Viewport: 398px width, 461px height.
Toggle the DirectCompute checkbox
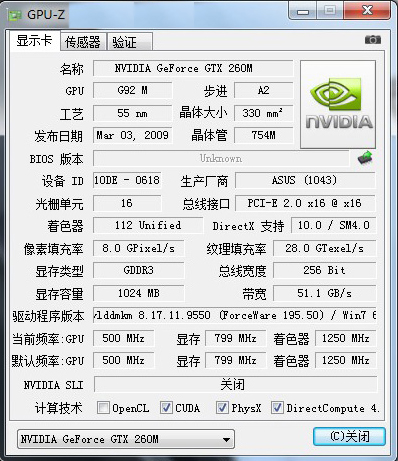click(x=277, y=407)
